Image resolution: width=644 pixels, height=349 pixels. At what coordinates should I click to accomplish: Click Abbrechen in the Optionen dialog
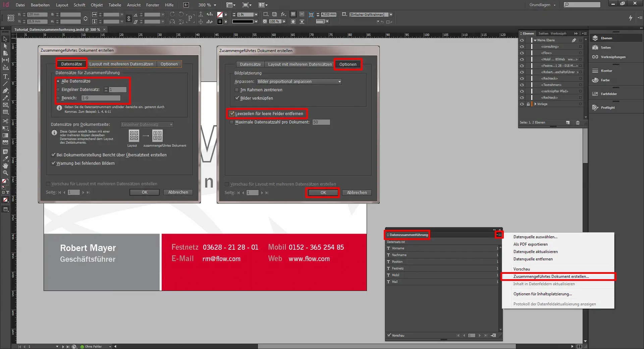pyautogui.click(x=357, y=192)
